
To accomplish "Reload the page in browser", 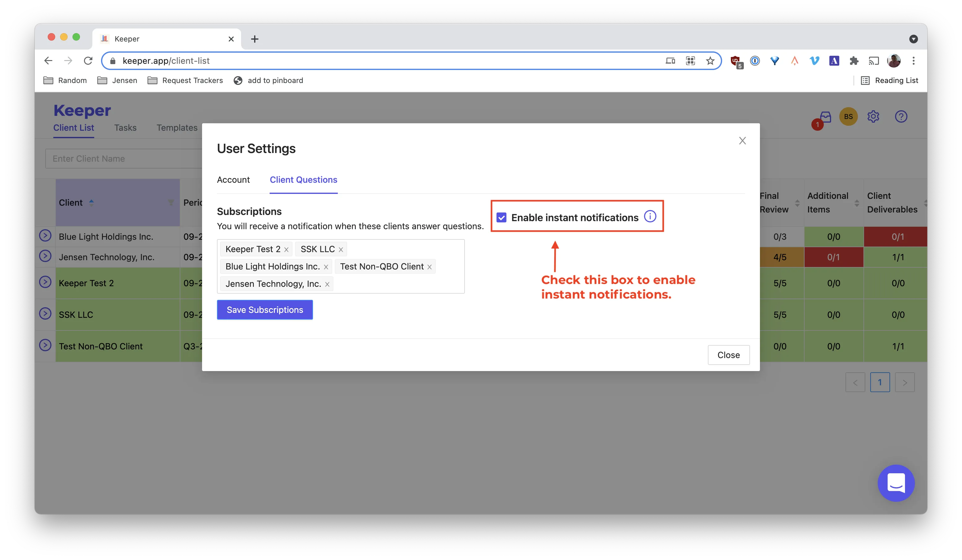I will [x=88, y=61].
